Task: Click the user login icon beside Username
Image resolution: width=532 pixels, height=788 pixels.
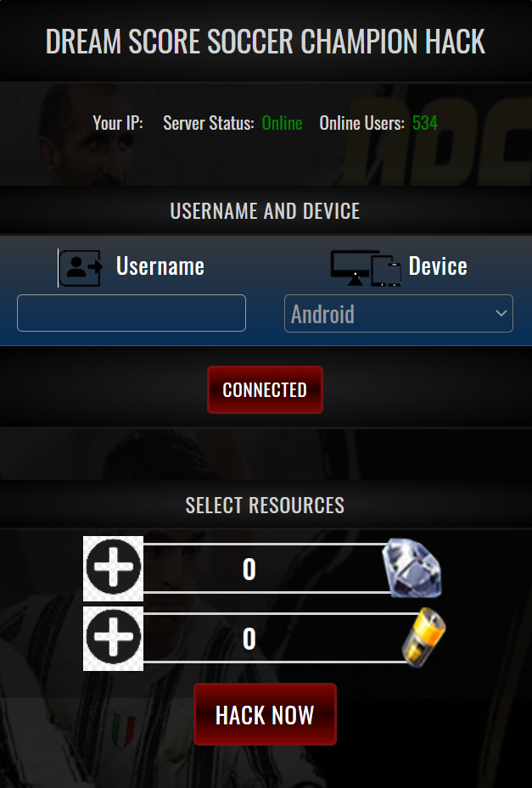Action: 81,268
